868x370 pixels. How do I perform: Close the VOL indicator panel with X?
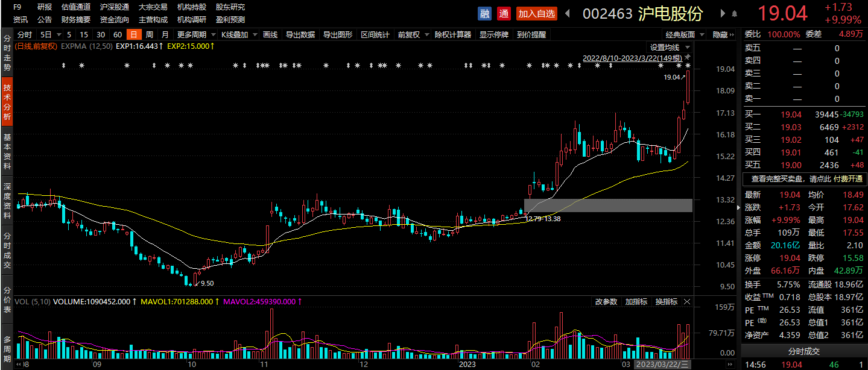coord(687,301)
